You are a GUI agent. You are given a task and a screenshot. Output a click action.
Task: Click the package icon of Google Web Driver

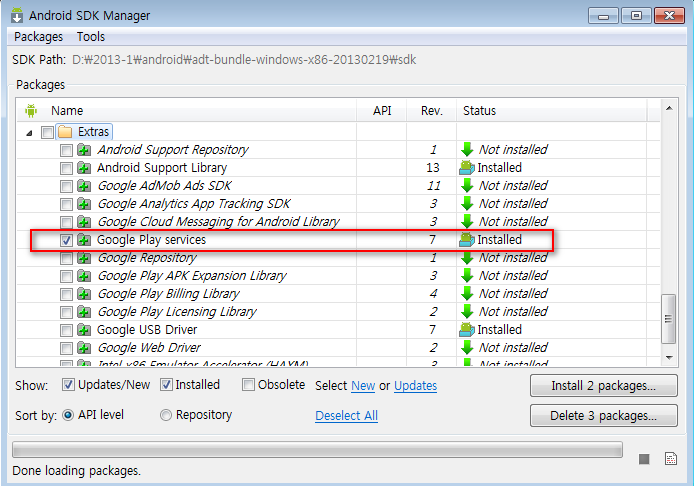click(84, 348)
